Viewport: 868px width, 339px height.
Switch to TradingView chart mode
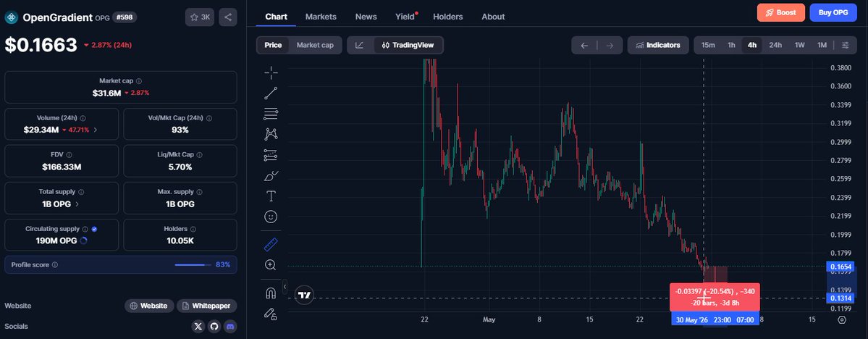408,46
